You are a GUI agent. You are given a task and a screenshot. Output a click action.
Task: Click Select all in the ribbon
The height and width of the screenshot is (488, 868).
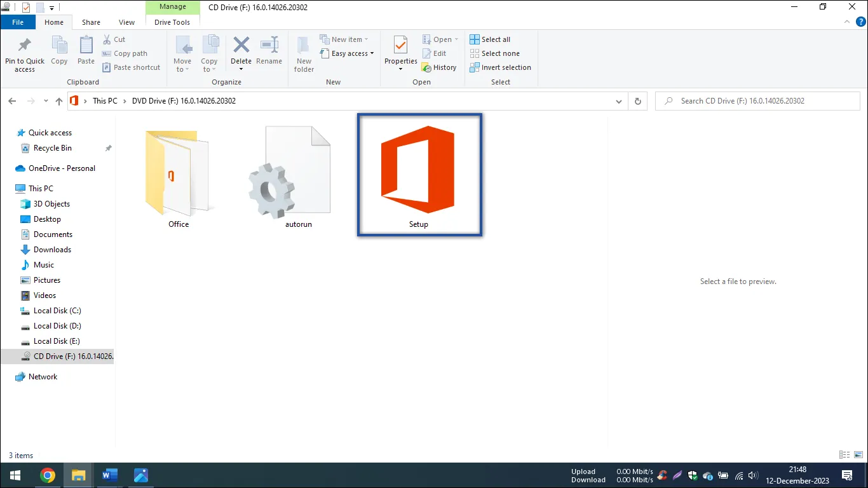tap(490, 39)
